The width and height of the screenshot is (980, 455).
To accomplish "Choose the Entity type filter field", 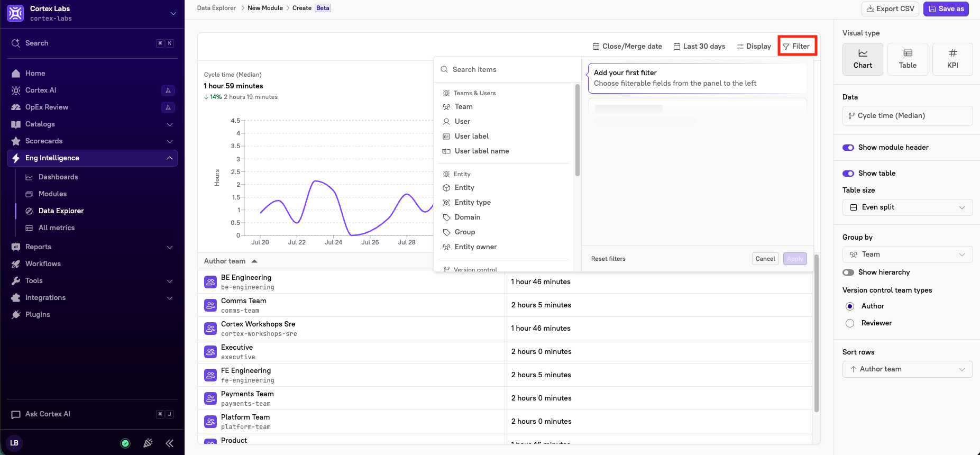I will point(473,203).
